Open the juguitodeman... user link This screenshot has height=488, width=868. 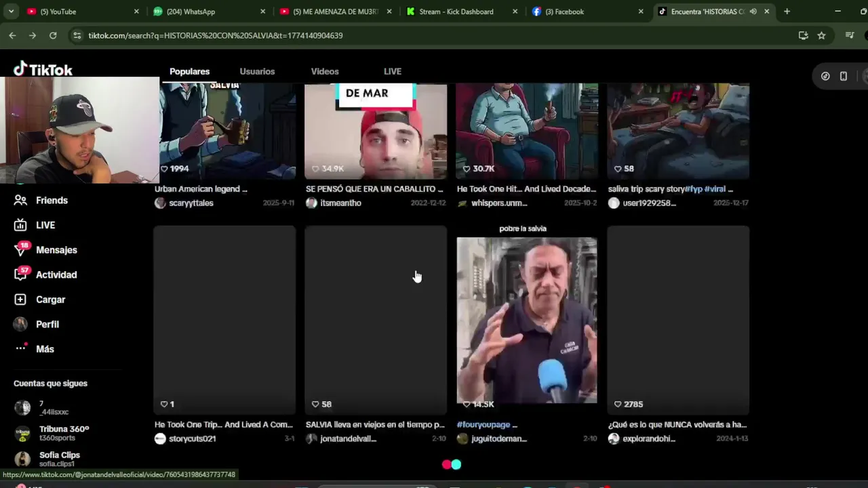pyautogui.click(x=499, y=439)
